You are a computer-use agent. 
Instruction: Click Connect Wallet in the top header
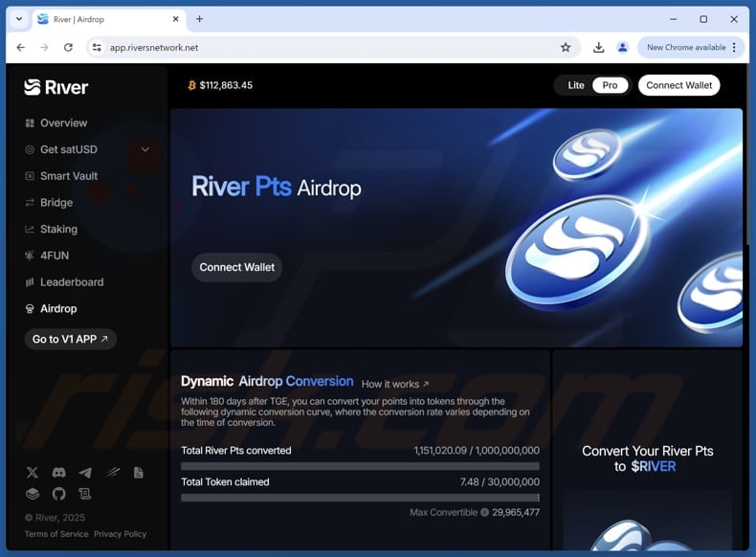click(x=678, y=85)
